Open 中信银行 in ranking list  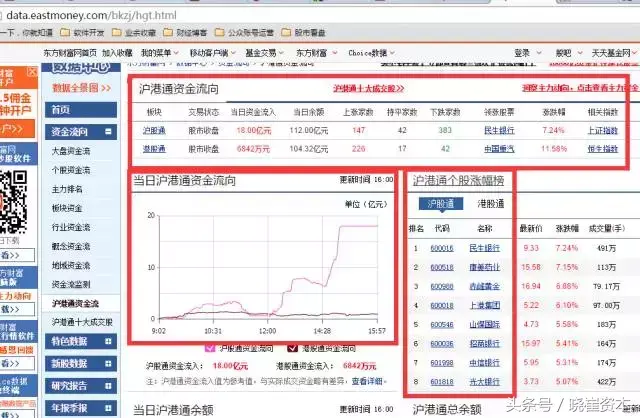pyautogui.click(x=484, y=362)
